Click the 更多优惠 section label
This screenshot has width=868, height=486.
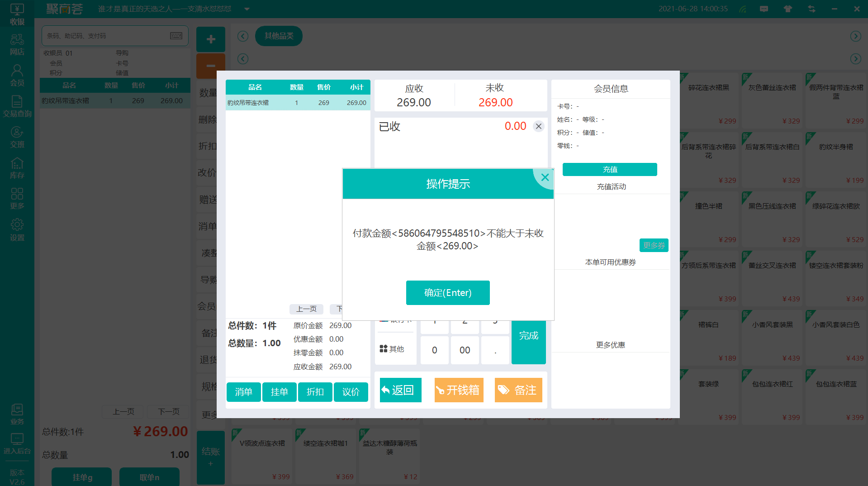click(x=610, y=345)
